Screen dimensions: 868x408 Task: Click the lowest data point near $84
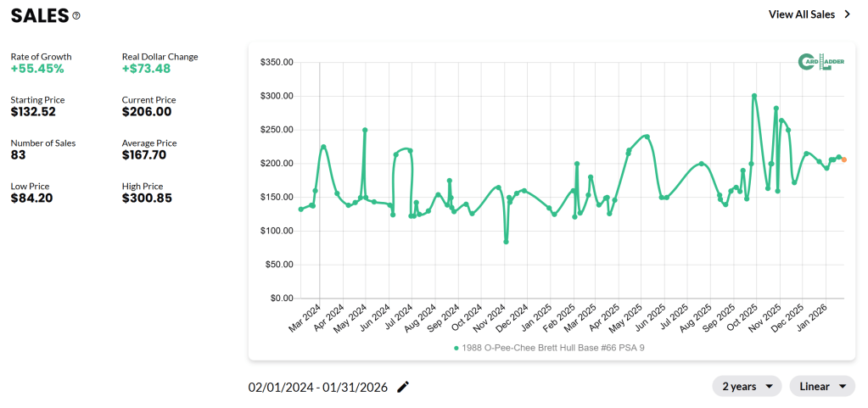click(x=507, y=242)
